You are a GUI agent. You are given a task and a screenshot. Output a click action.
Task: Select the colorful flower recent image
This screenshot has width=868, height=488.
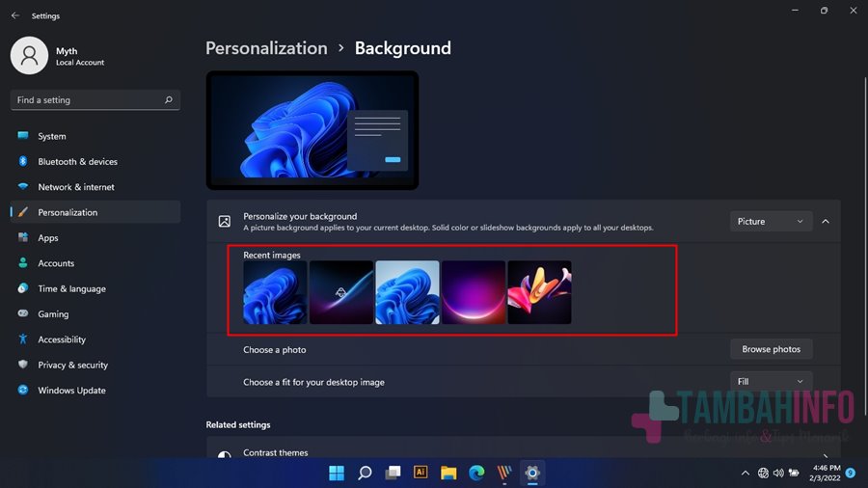coord(540,292)
